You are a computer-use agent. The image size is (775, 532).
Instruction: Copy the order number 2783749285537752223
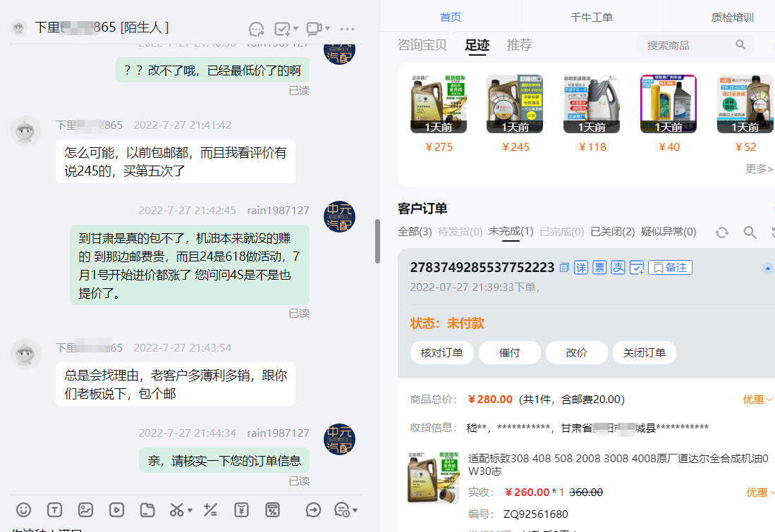pyautogui.click(x=564, y=268)
